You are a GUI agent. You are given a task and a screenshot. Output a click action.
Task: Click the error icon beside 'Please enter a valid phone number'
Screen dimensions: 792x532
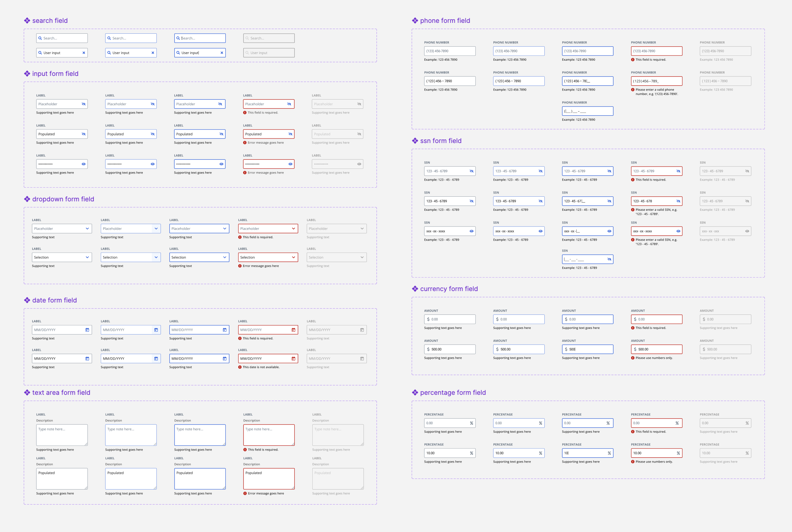pos(633,90)
